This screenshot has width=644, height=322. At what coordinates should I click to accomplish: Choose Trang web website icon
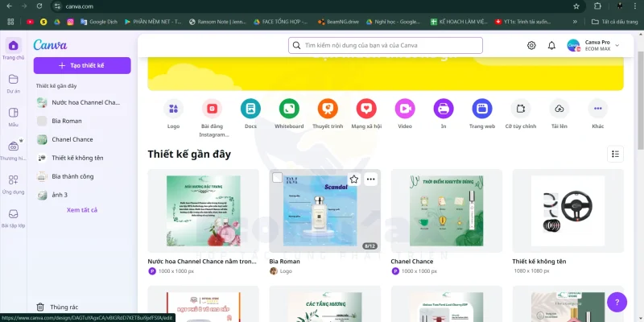(x=482, y=109)
